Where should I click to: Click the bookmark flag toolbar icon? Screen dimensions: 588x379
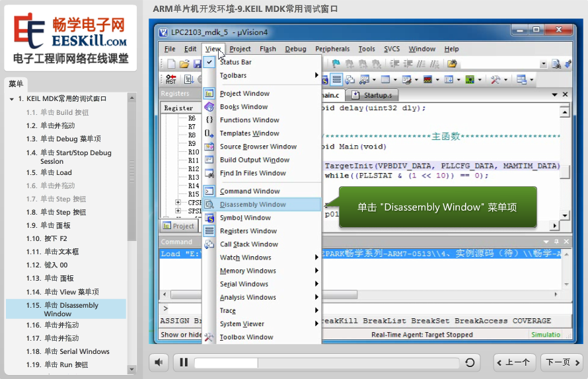tap(336, 64)
